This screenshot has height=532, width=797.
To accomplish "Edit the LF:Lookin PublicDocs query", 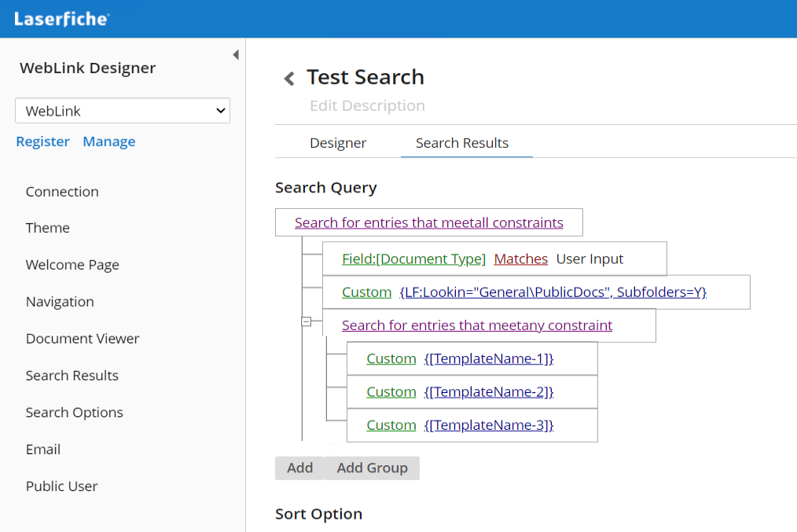I will pos(553,292).
